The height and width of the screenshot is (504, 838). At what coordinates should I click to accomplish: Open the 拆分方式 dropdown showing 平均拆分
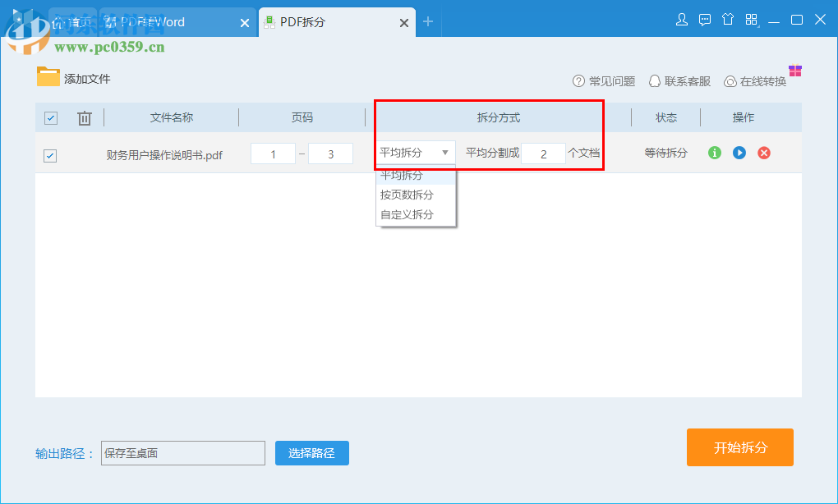(416, 152)
